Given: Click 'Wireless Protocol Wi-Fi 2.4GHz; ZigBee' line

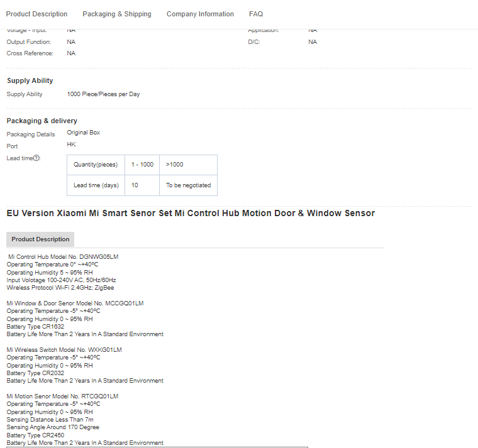Looking at the screenshot, I should (60, 288).
